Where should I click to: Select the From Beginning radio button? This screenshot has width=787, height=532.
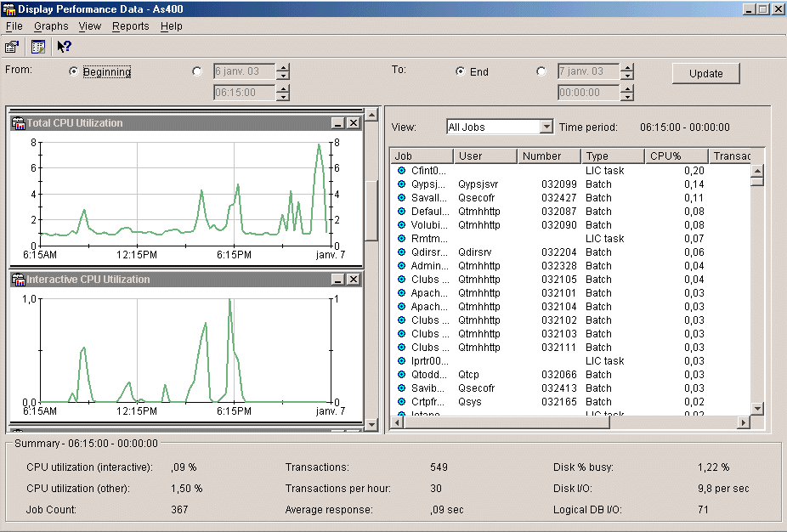pos(74,71)
